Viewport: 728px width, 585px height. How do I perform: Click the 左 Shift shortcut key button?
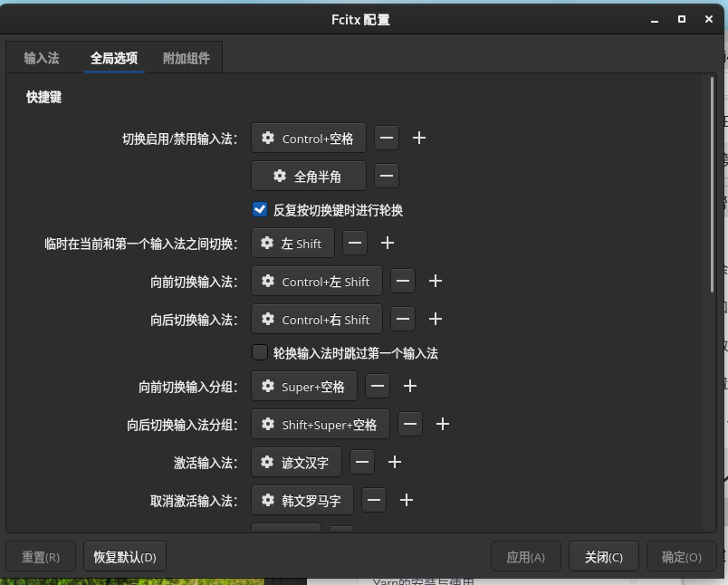292,243
